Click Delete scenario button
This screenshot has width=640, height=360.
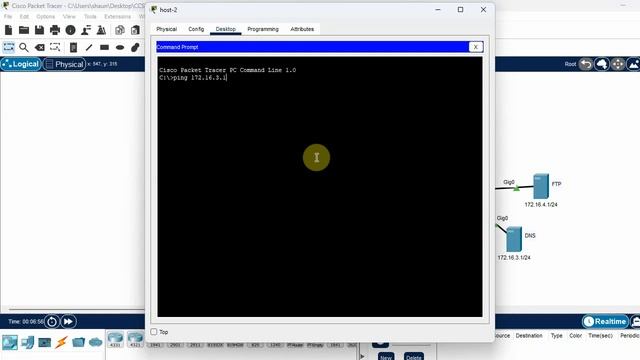(x=414, y=357)
